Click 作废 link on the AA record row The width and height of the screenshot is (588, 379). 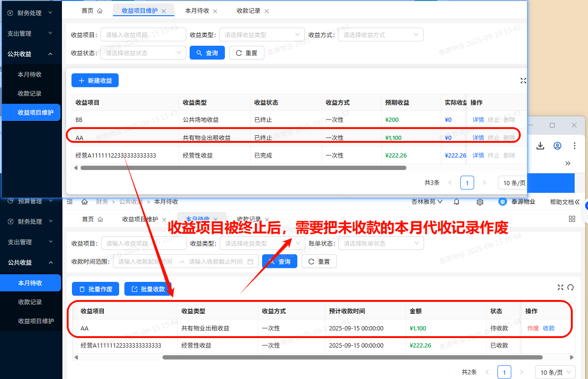(532, 328)
